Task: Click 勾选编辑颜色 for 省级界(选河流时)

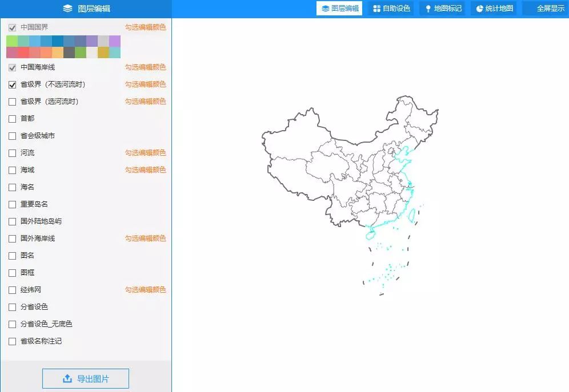Action: 145,101
